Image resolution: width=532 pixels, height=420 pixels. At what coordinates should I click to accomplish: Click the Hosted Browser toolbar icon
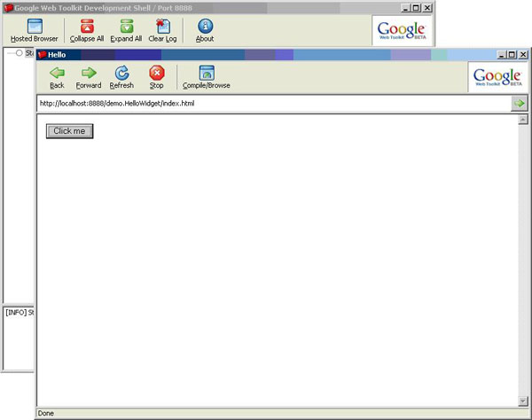[34, 30]
